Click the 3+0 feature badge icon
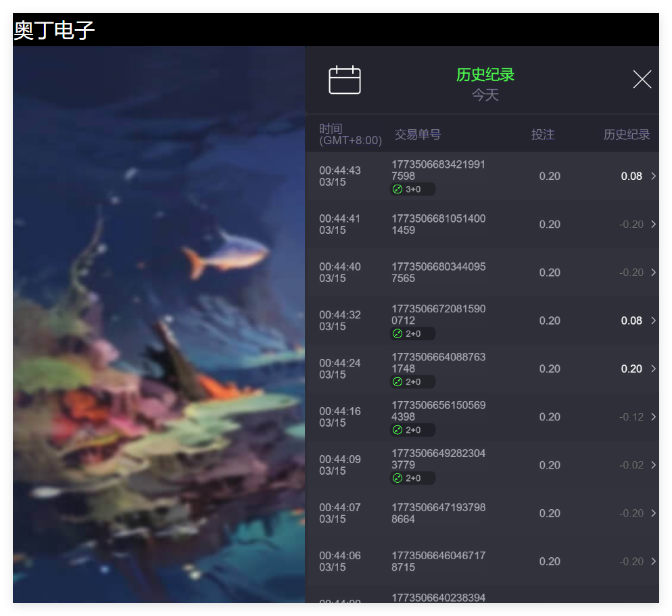This screenshot has height=616, width=672. tap(412, 189)
